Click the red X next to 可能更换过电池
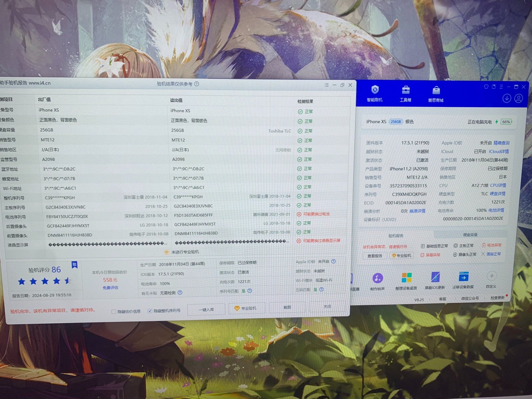Screen dimensions: 532x399 [299, 214]
